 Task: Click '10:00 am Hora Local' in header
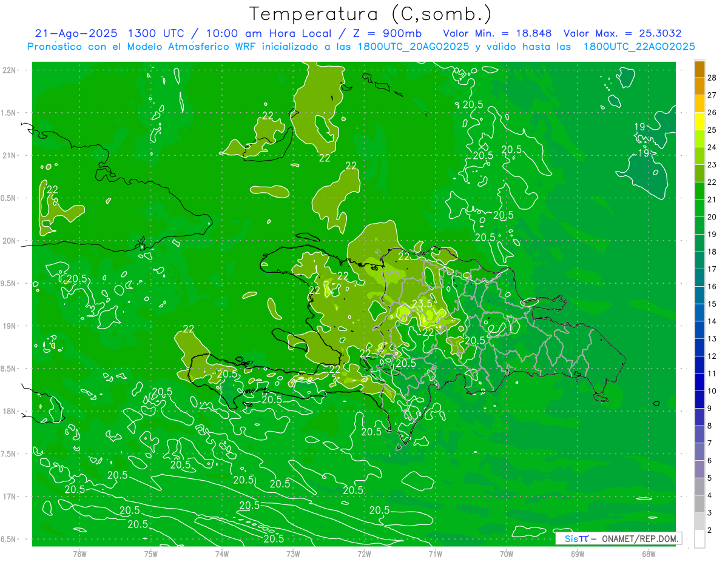269,33
